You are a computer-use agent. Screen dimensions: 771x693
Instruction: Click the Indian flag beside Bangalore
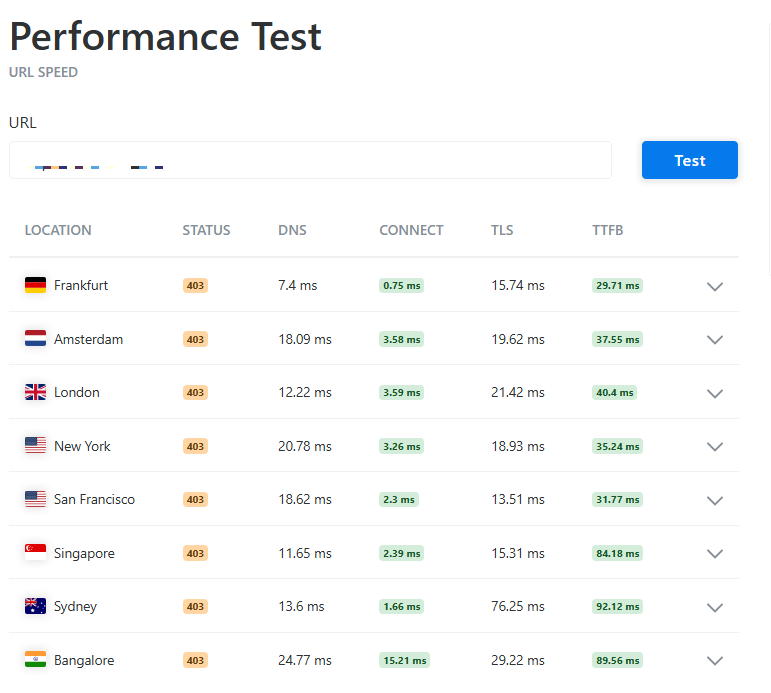tap(35, 660)
